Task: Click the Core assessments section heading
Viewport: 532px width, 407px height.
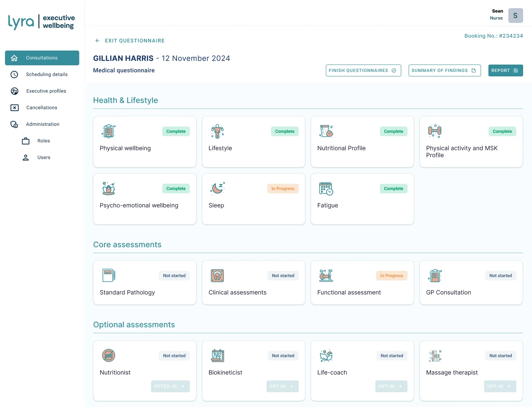Action: click(x=127, y=245)
